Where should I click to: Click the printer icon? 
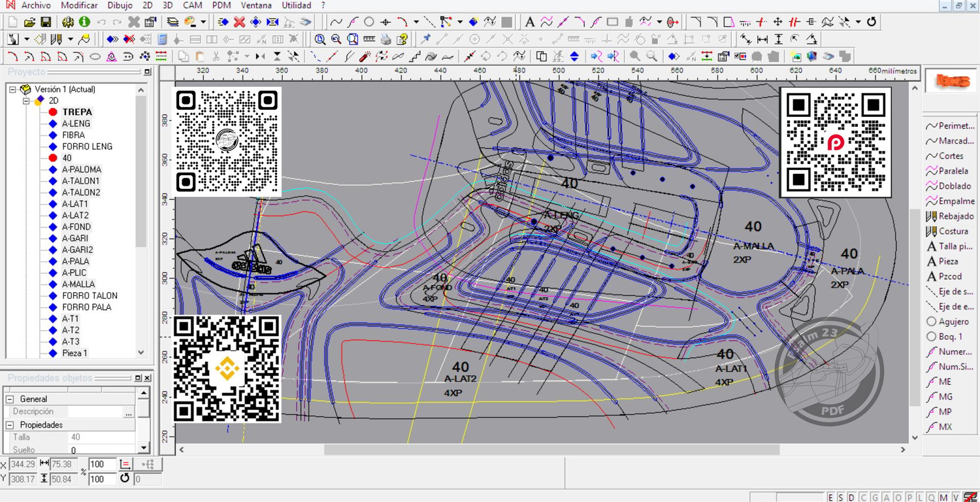point(385,39)
